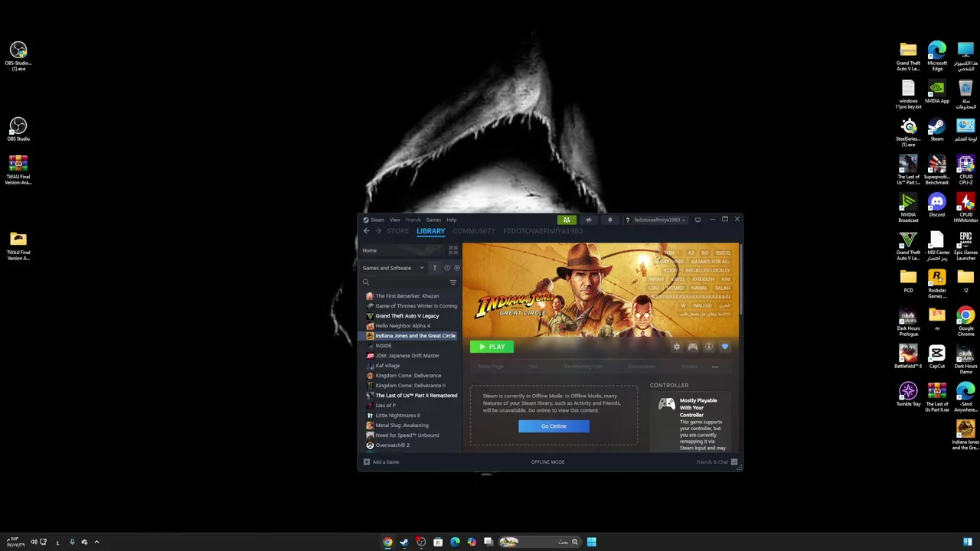Open Friends & Chat in Steam
Screen dimensions: 980x551
click(x=717, y=462)
